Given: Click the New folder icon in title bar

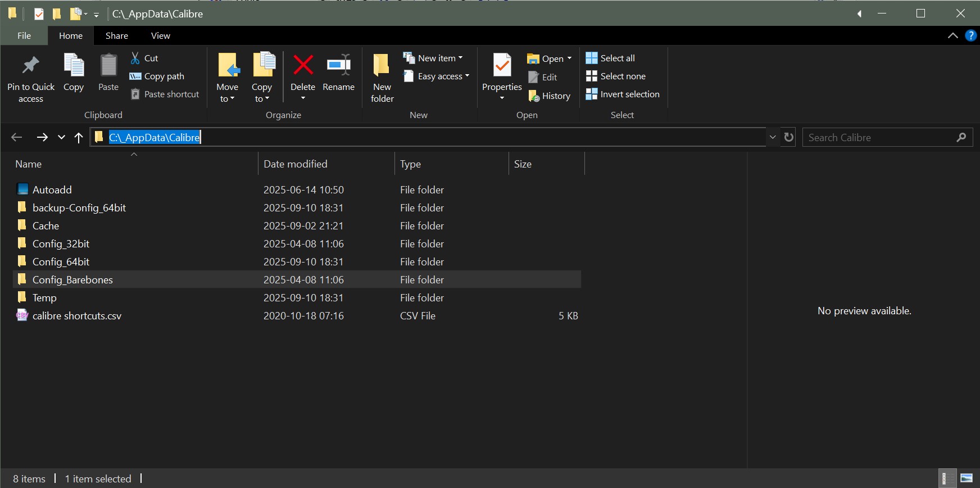Looking at the screenshot, I should (57, 13).
